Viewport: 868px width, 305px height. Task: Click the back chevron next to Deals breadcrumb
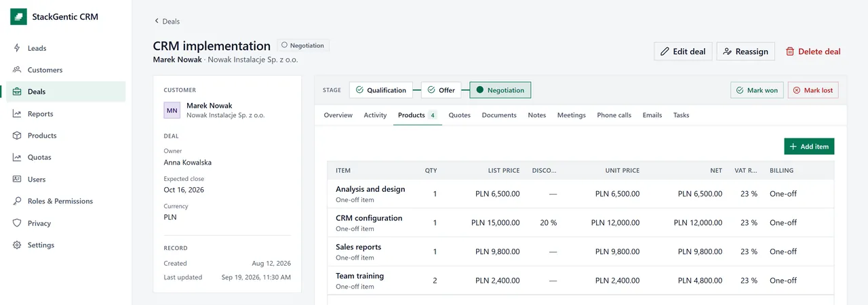coord(157,21)
